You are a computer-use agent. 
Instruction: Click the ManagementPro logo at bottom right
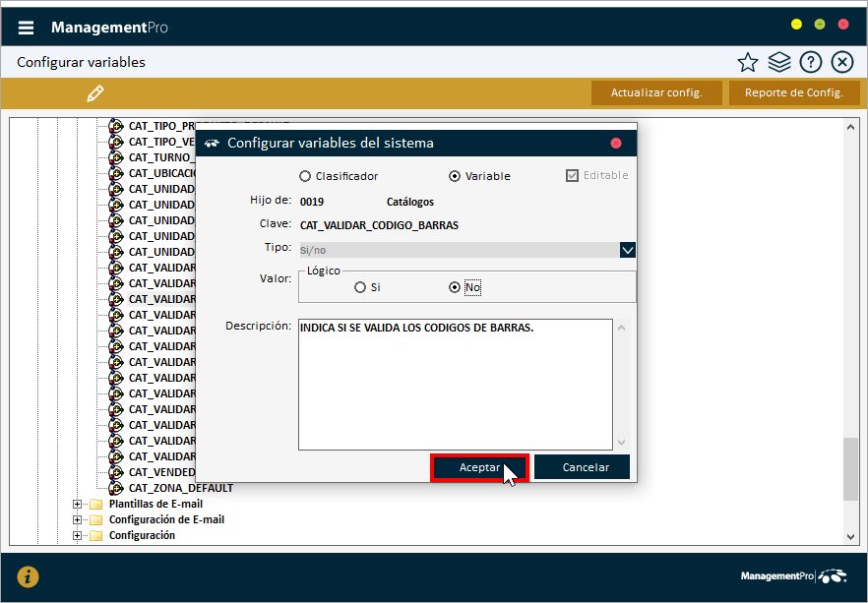pos(793,575)
